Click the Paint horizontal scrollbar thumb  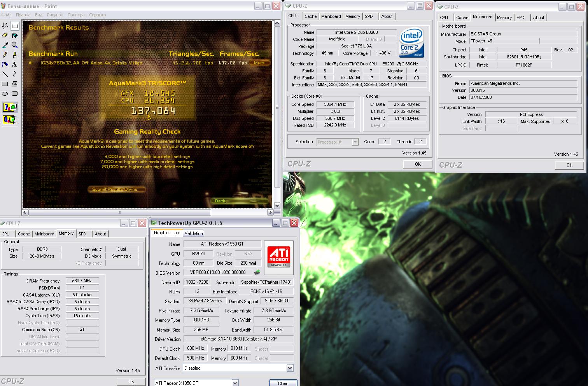[120, 212]
